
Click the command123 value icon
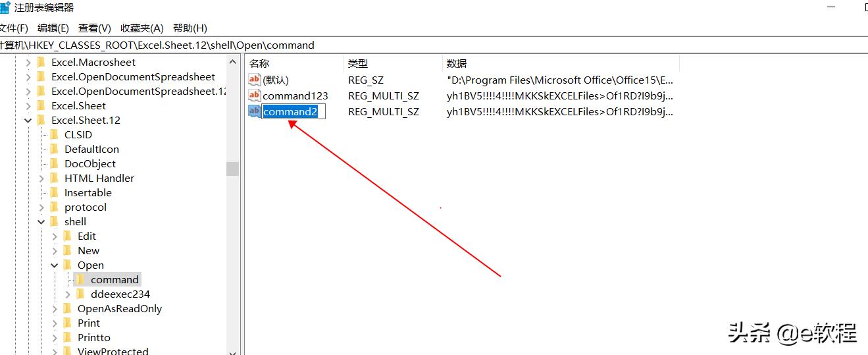(x=254, y=96)
